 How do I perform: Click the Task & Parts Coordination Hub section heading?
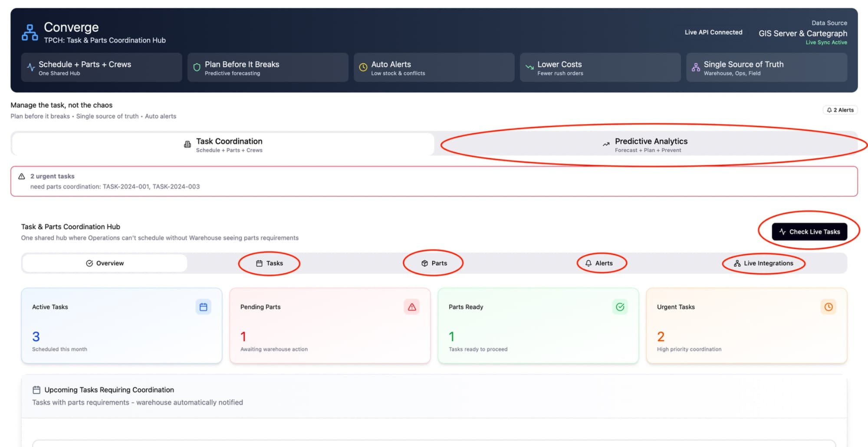(70, 227)
